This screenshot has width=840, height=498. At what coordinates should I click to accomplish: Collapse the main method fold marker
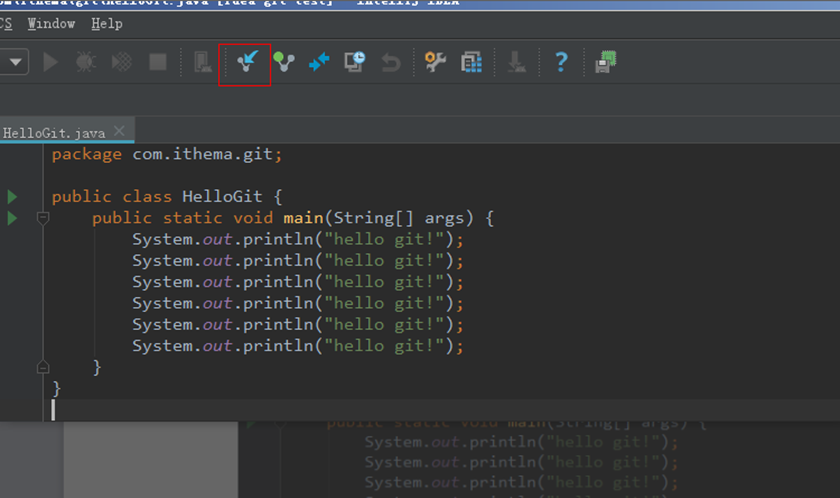click(x=43, y=218)
